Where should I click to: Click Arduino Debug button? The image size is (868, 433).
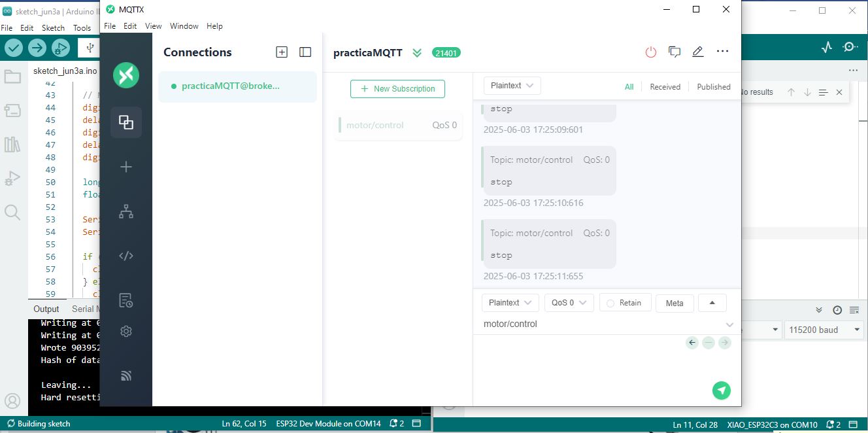click(x=60, y=48)
